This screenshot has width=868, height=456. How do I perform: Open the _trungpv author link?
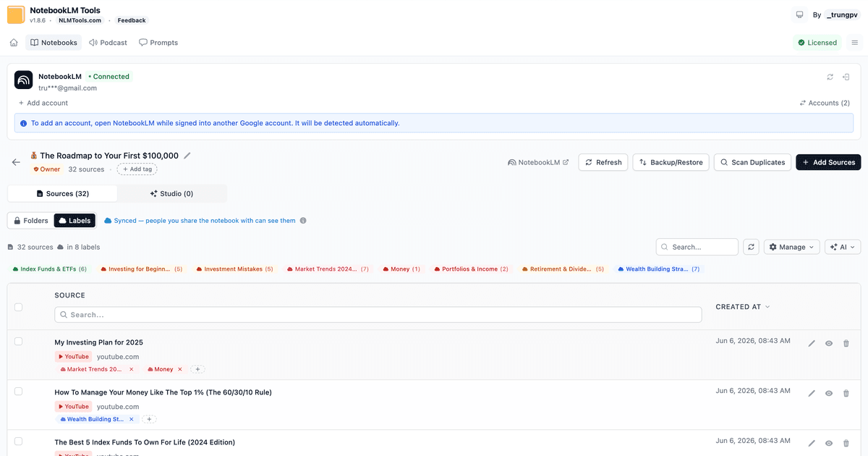pyautogui.click(x=842, y=14)
